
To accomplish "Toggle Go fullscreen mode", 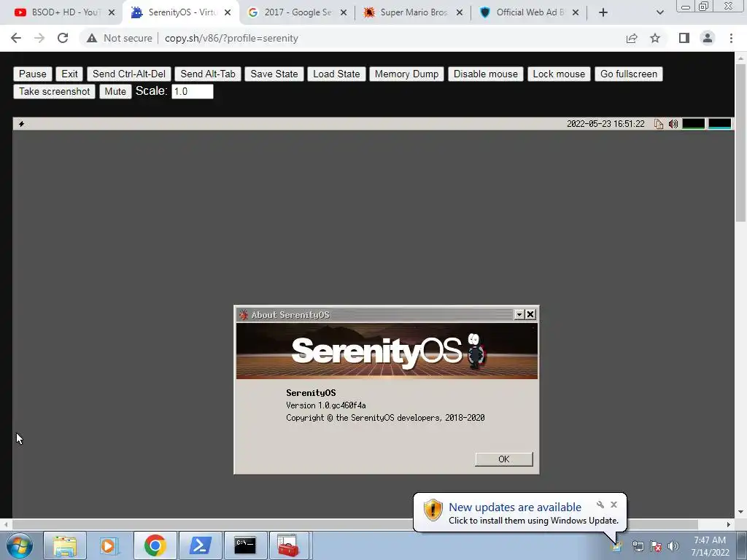I will (628, 74).
